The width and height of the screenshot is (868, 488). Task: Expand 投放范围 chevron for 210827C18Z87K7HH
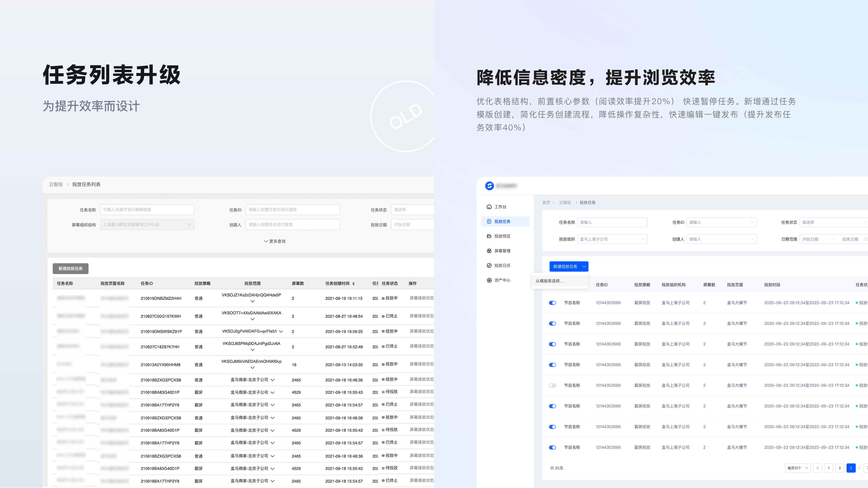point(252,350)
